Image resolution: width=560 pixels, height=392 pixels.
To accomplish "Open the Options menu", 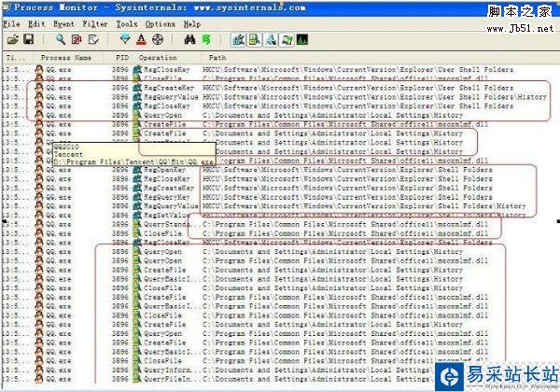I will [160, 24].
